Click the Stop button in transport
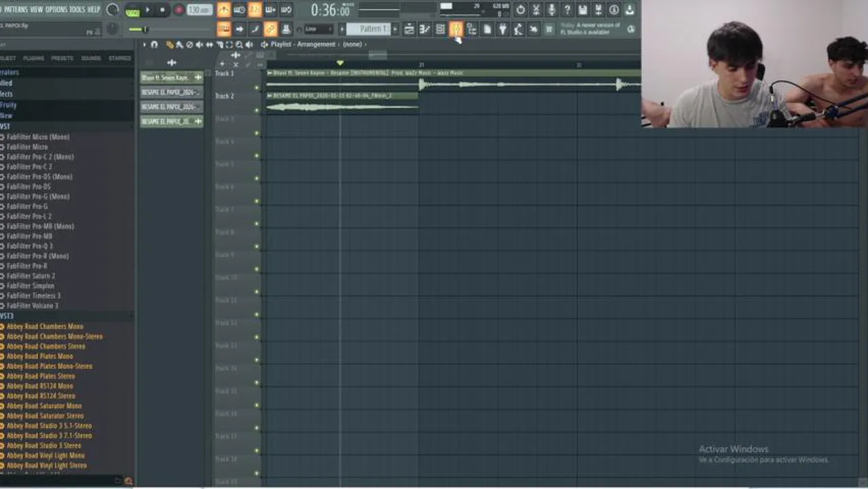 coord(162,10)
